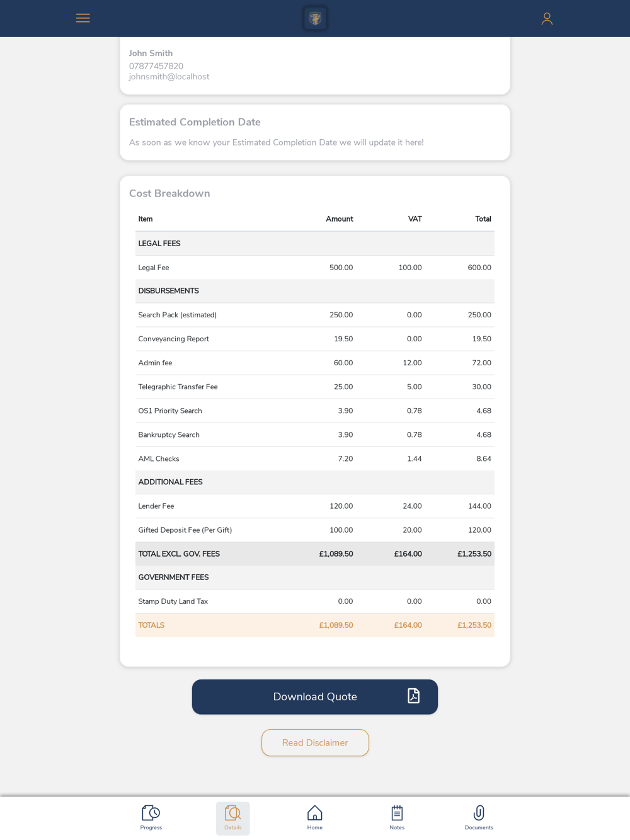Screen dimensions: 630x840
Task: Click the Estimated Completion Date heading
Action: [195, 122]
